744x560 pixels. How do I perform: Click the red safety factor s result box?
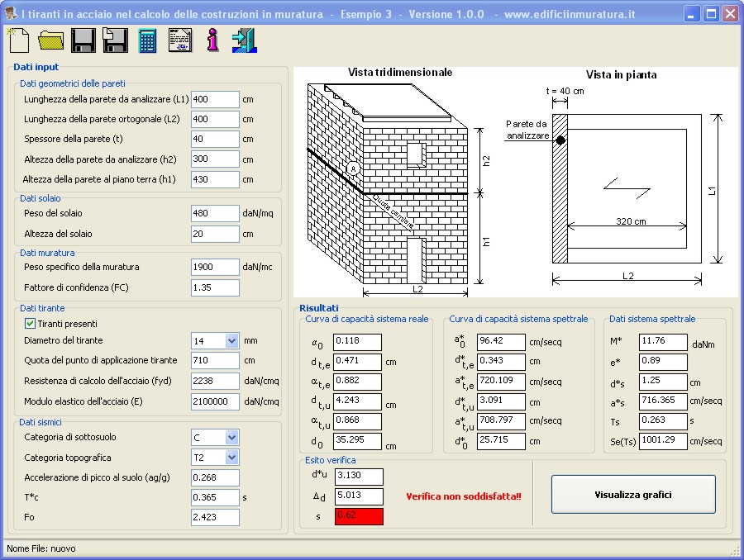(x=359, y=516)
